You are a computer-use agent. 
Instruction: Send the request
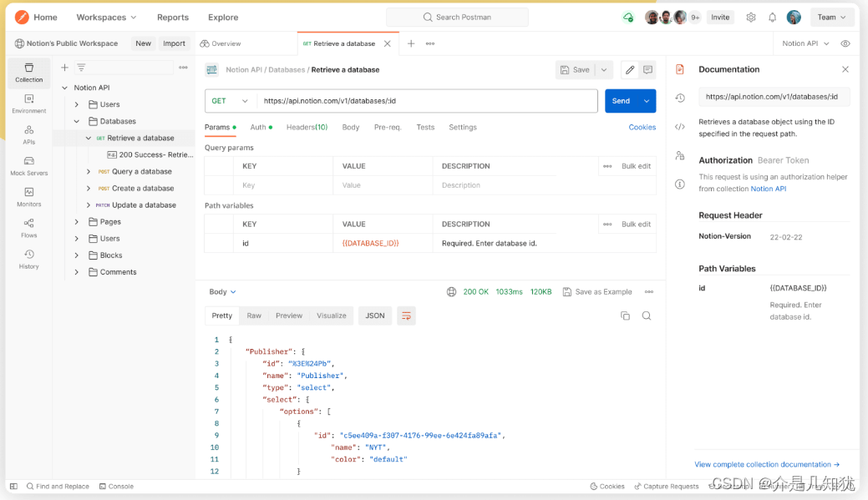[x=621, y=101]
